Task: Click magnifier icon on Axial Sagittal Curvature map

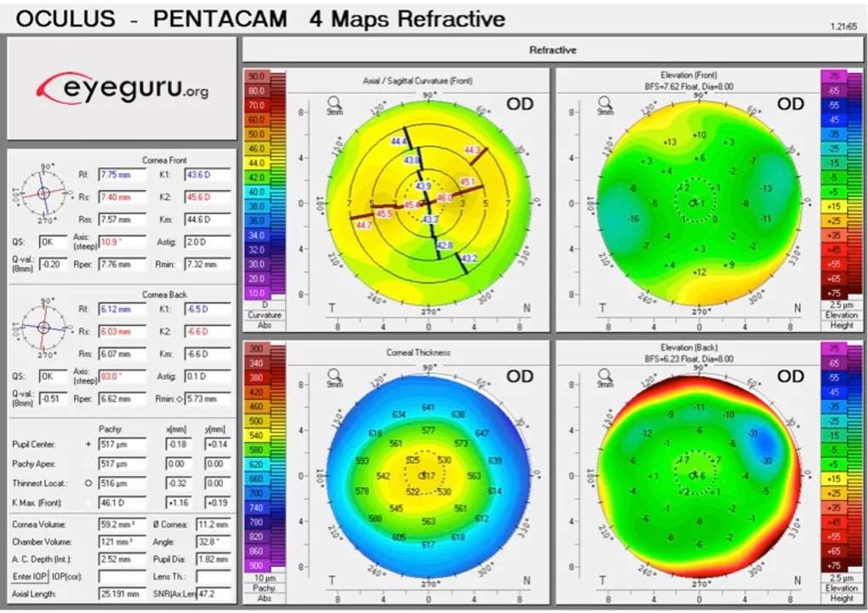Action: tap(334, 103)
